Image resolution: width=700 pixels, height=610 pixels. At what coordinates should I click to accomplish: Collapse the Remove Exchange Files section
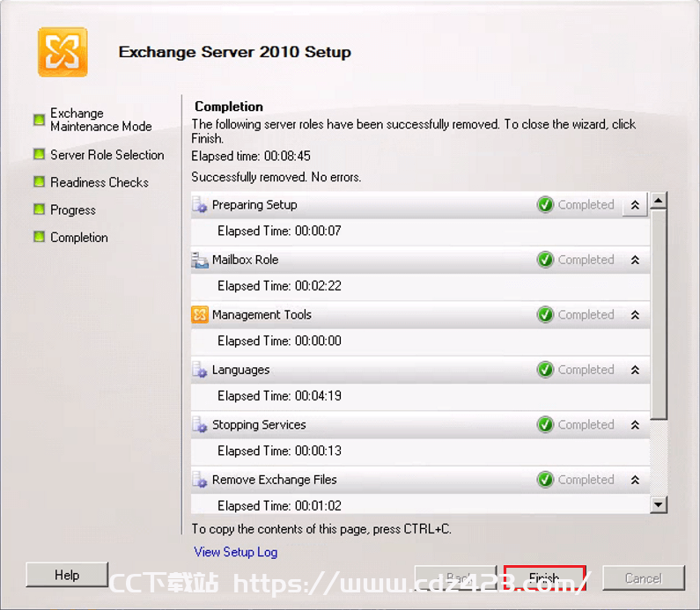[x=635, y=480]
